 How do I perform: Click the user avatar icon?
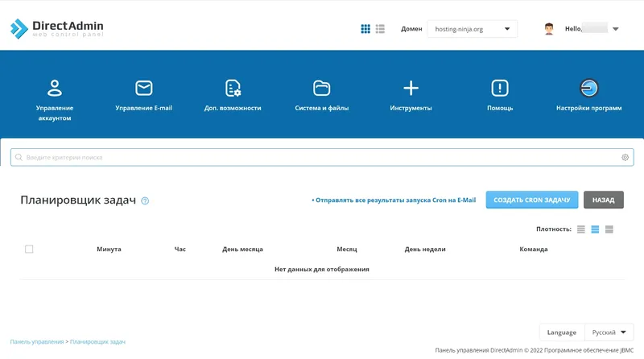coord(549,29)
